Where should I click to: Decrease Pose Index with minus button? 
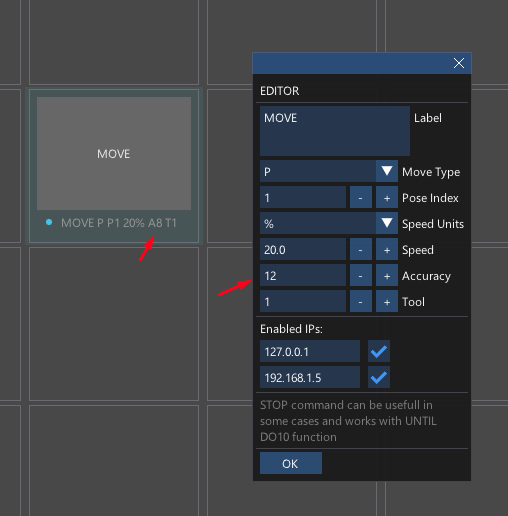pyautogui.click(x=361, y=197)
